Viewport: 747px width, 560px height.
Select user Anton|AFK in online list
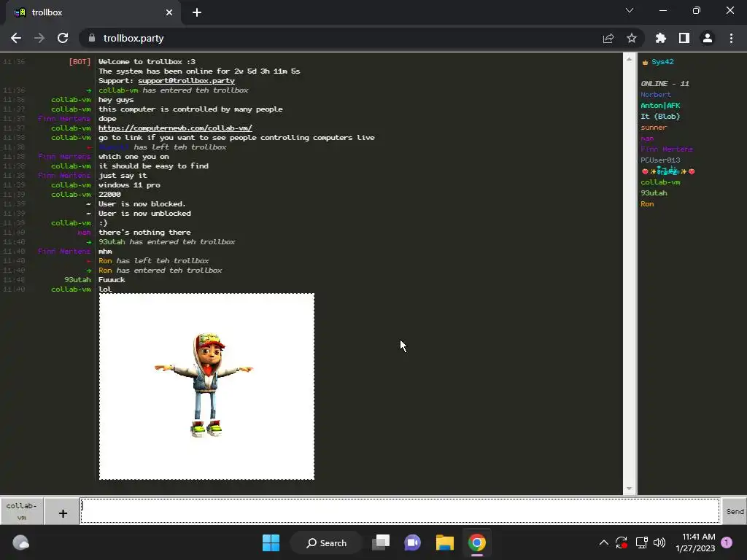(x=660, y=105)
